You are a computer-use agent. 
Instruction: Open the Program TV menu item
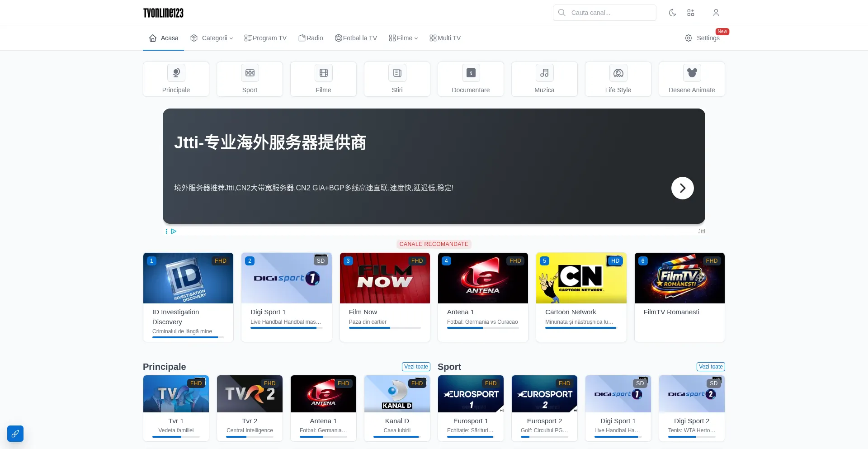coord(265,38)
